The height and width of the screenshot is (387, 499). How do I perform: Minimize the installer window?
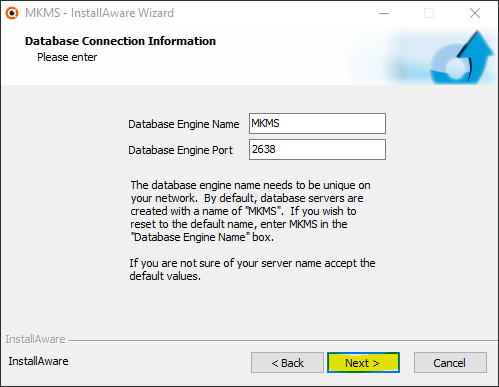click(x=384, y=13)
